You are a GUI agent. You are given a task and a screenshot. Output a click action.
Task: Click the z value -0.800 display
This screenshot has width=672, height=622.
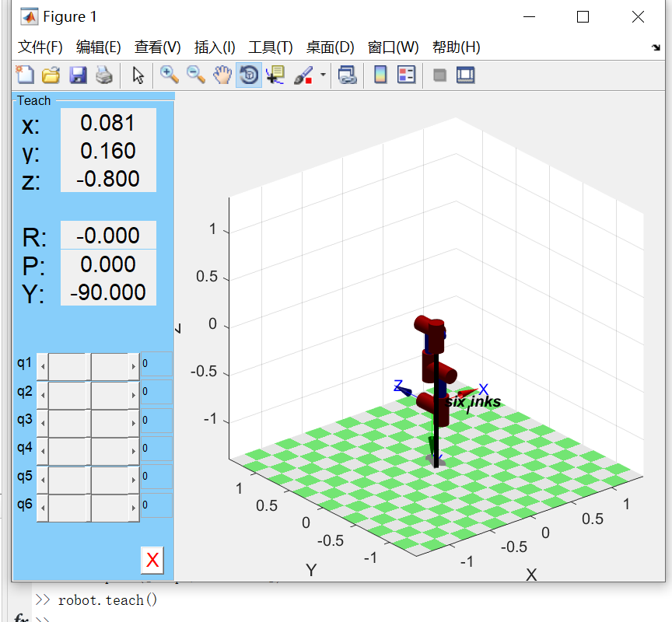(108, 179)
